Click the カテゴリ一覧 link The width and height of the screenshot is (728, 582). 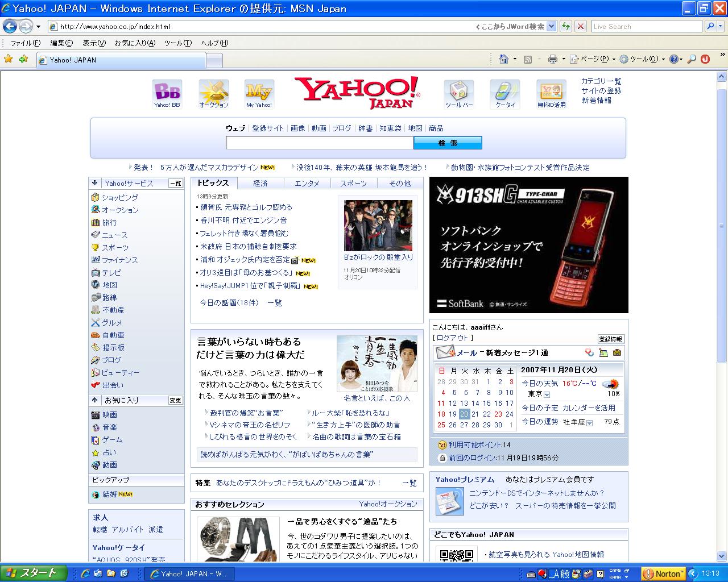[x=601, y=81]
